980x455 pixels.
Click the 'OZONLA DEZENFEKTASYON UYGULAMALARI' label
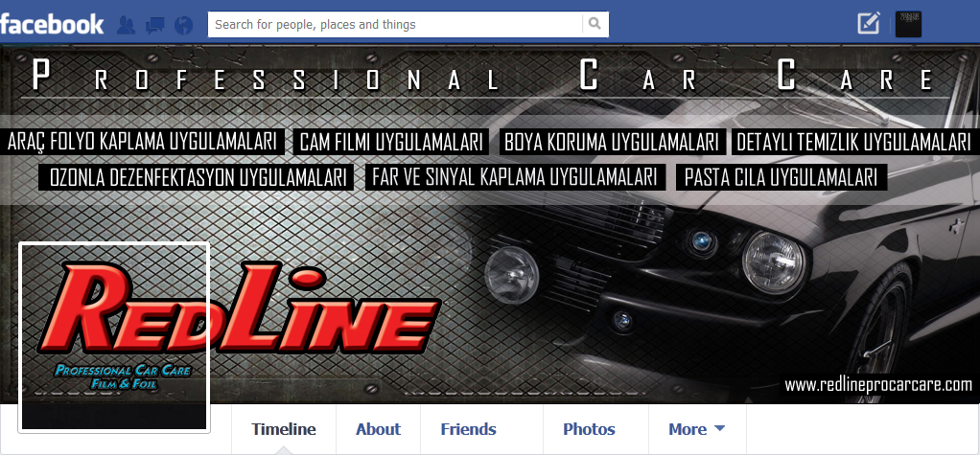click(198, 177)
